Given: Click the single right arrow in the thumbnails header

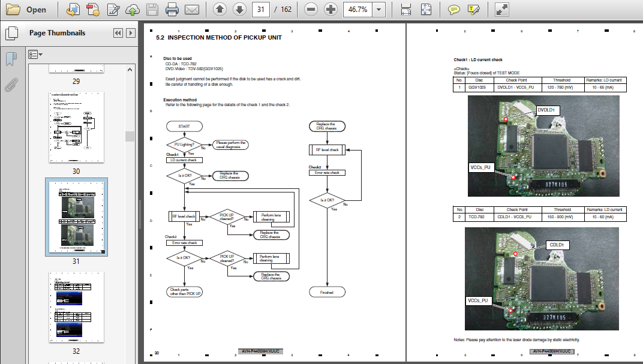Looking at the screenshot, I should tap(131, 33).
